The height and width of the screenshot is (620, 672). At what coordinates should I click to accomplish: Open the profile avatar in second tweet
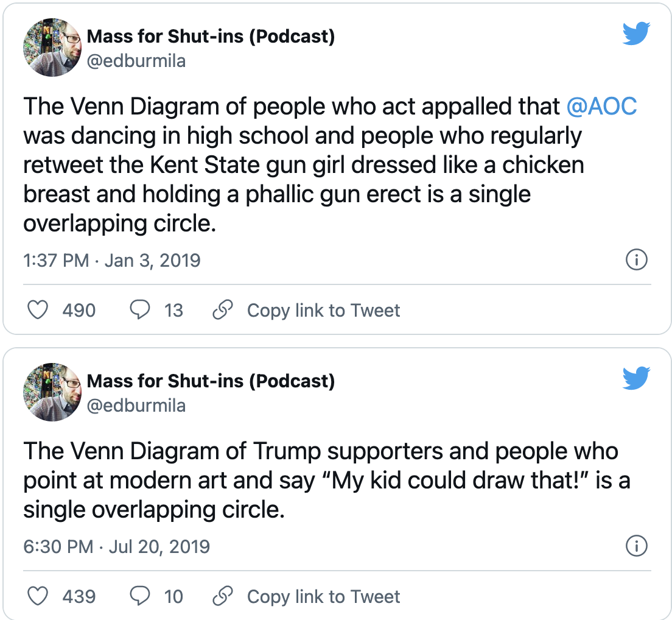tap(52, 392)
